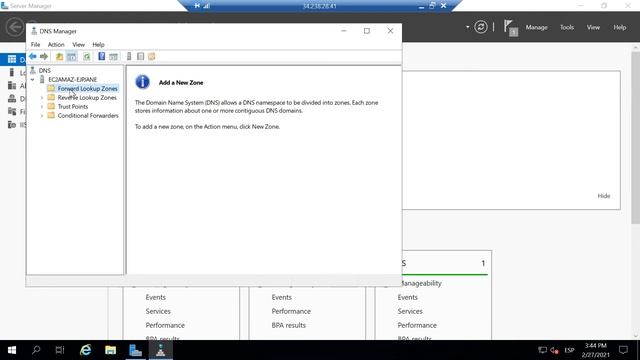Click Server Manager vertical scrollbar

pyautogui.click(x=636, y=138)
